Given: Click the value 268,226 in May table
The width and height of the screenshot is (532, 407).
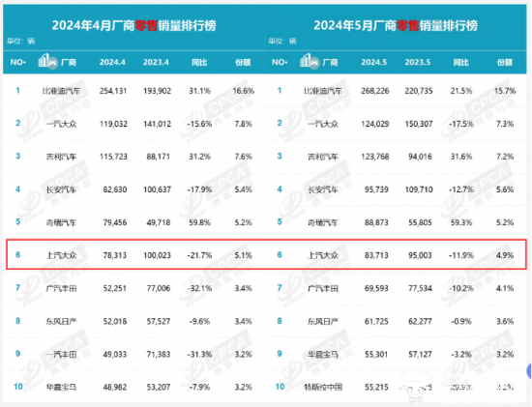Looking at the screenshot, I should 375,91.
